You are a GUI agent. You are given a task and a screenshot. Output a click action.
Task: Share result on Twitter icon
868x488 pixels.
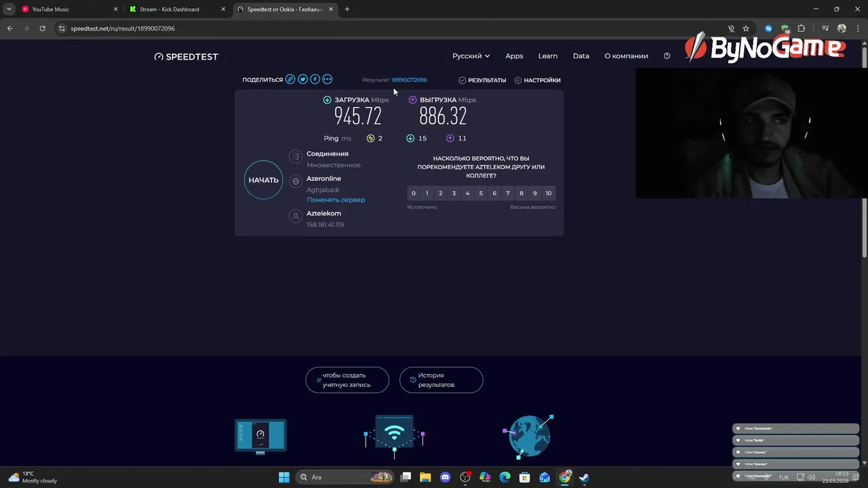pyautogui.click(x=302, y=79)
